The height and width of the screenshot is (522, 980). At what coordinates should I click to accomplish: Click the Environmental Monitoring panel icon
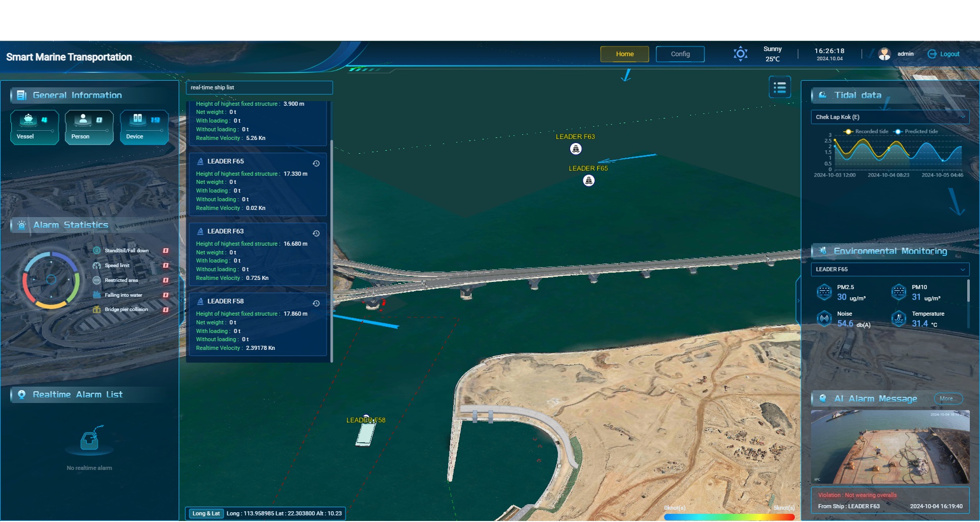[x=822, y=251]
